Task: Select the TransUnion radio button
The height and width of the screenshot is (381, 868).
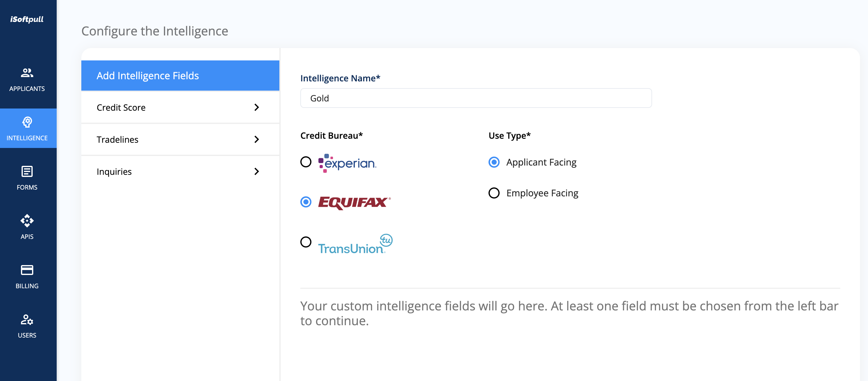Action: 306,242
